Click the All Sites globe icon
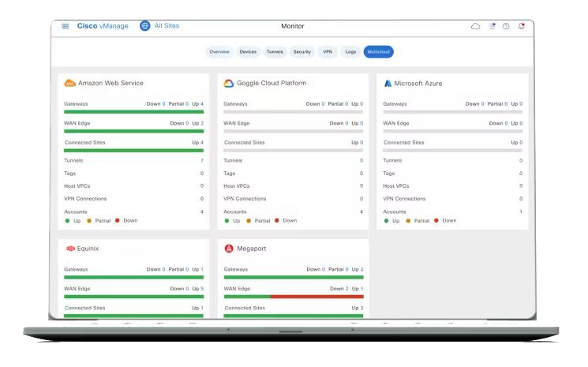Screen dimensions: 588x367 click(145, 26)
